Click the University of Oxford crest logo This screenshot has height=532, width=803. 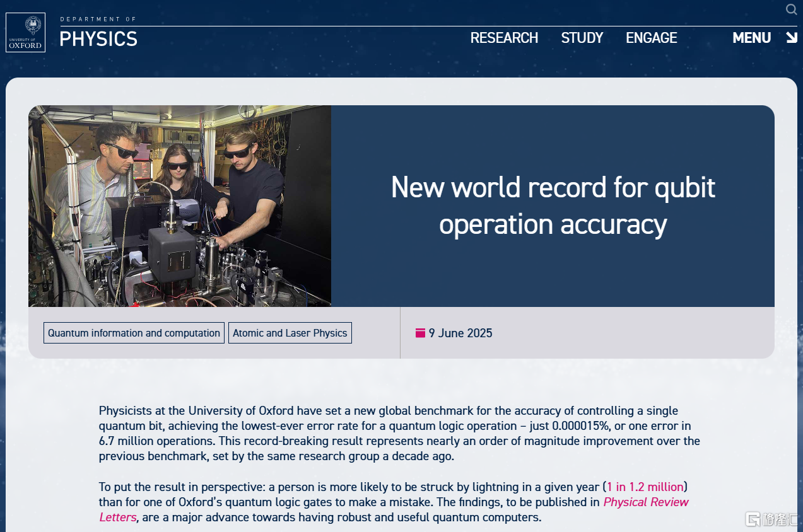[25, 32]
